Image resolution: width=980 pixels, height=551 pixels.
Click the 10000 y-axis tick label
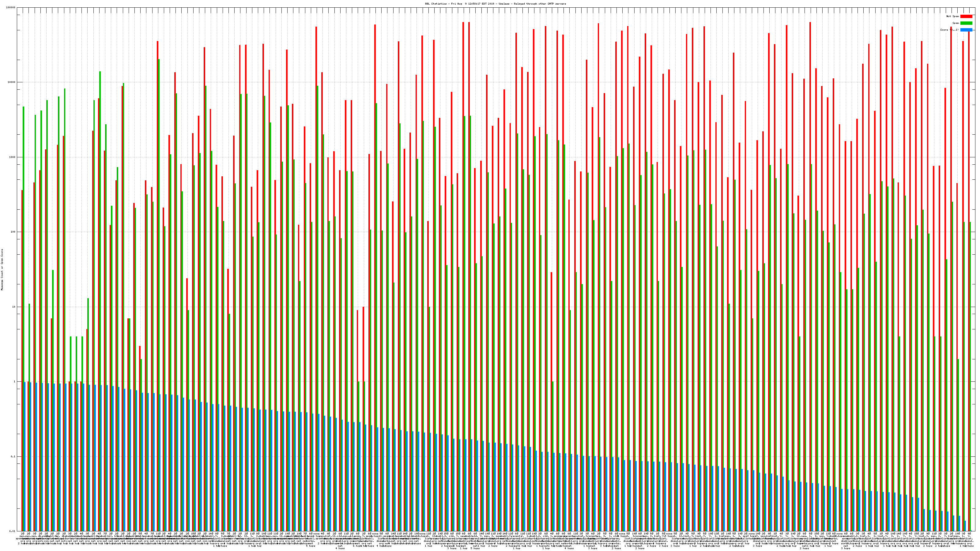(x=12, y=83)
